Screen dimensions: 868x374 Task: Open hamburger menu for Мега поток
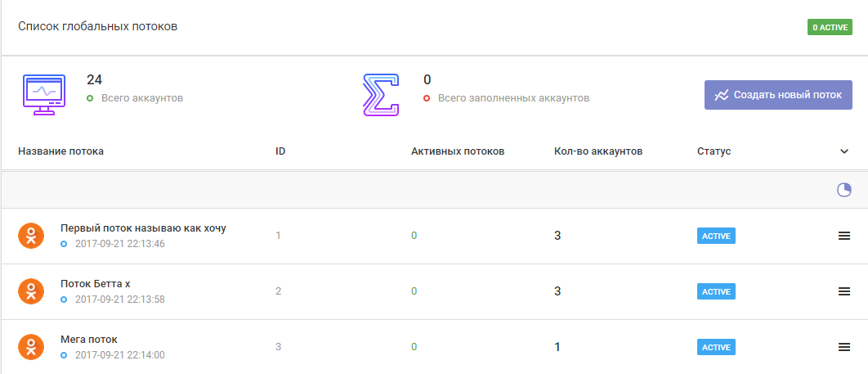844,347
